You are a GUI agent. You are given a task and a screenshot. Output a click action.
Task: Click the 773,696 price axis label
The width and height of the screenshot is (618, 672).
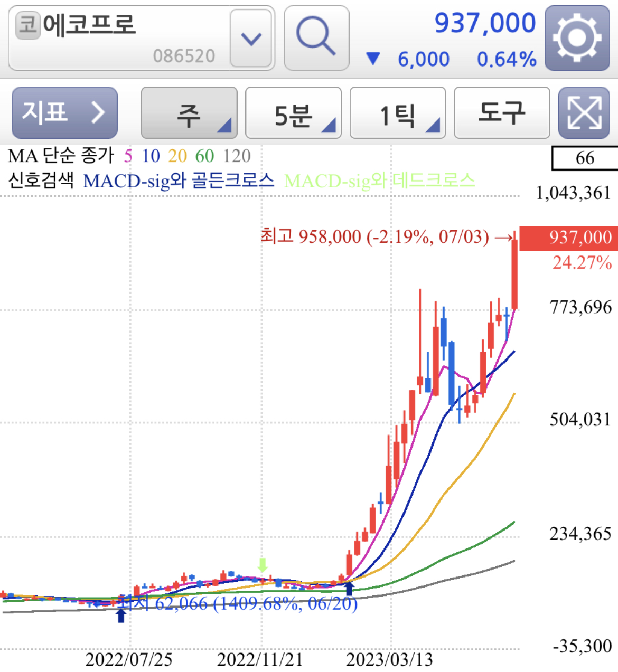coord(580,307)
